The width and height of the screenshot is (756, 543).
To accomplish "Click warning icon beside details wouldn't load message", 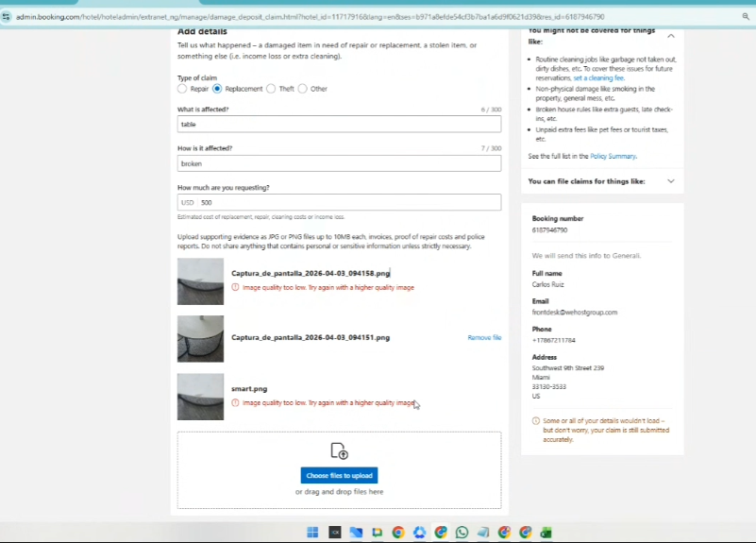I will (x=536, y=421).
